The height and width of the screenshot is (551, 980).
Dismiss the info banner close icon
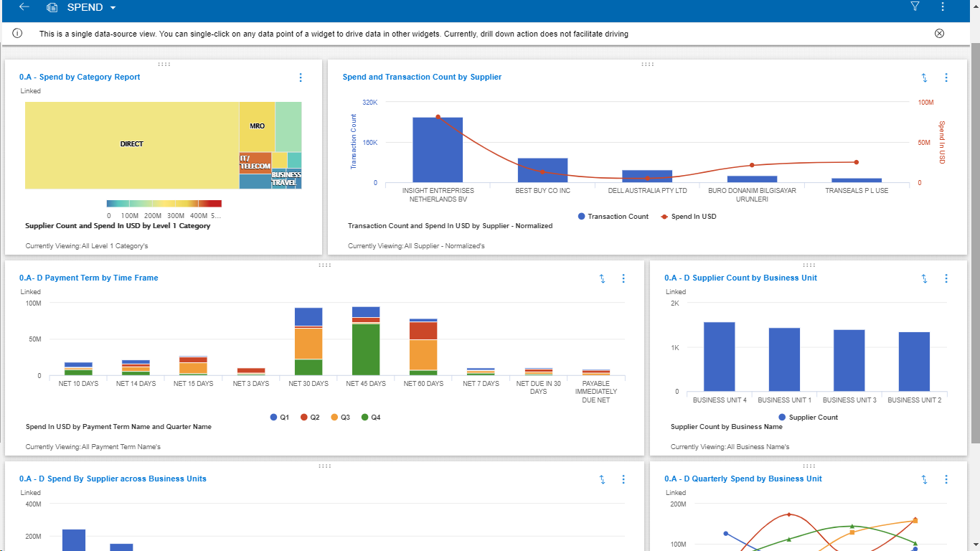(940, 33)
